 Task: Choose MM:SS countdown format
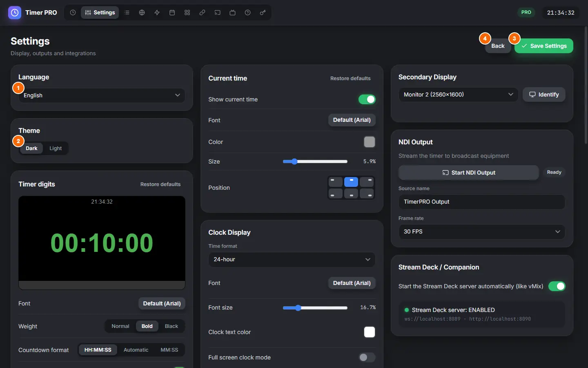[x=169, y=350]
